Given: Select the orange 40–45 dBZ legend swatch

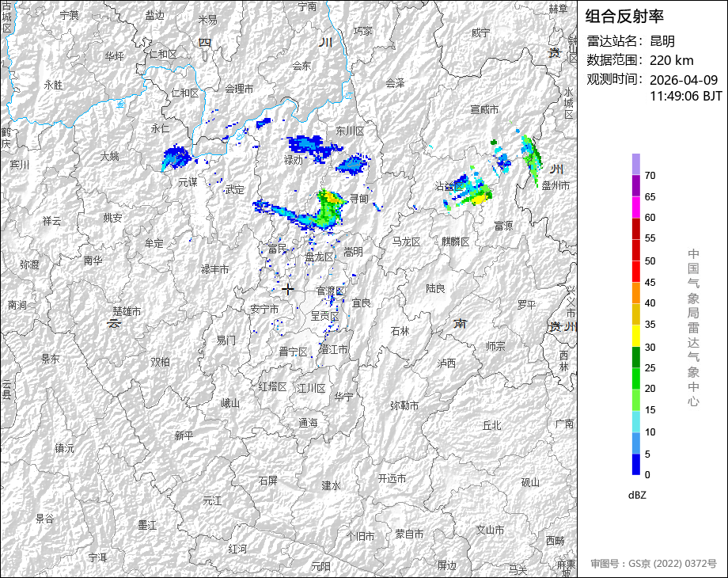Looking at the screenshot, I should [x=636, y=293].
